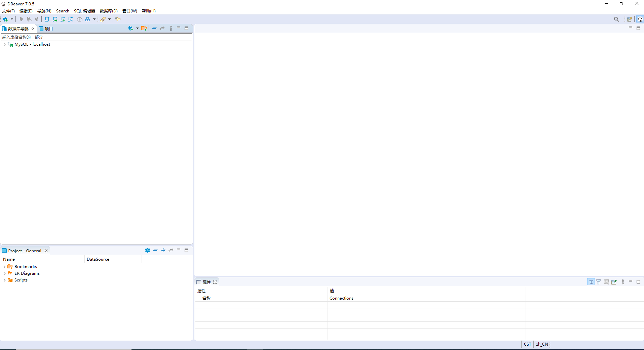Click the Disconnect crossed-plug icon in main toolbar
Screen dimensions: 644x350
[x=37, y=19]
